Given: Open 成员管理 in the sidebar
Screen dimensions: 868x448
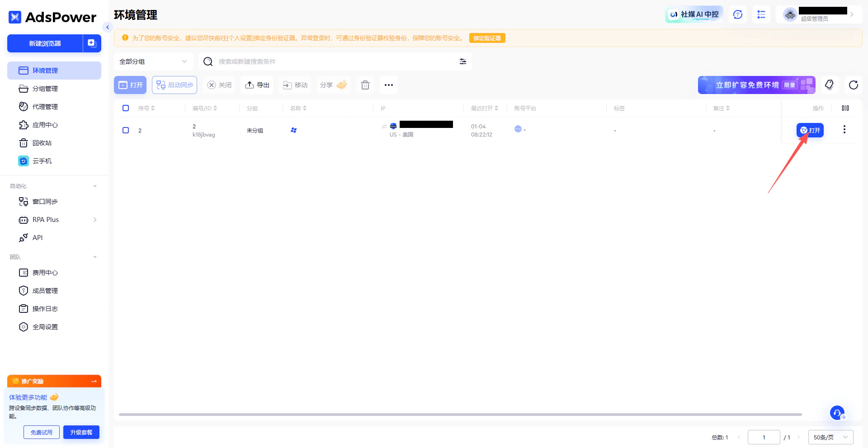Looking at the screenshot, I should pyautogui.click(x=54, y=291).
